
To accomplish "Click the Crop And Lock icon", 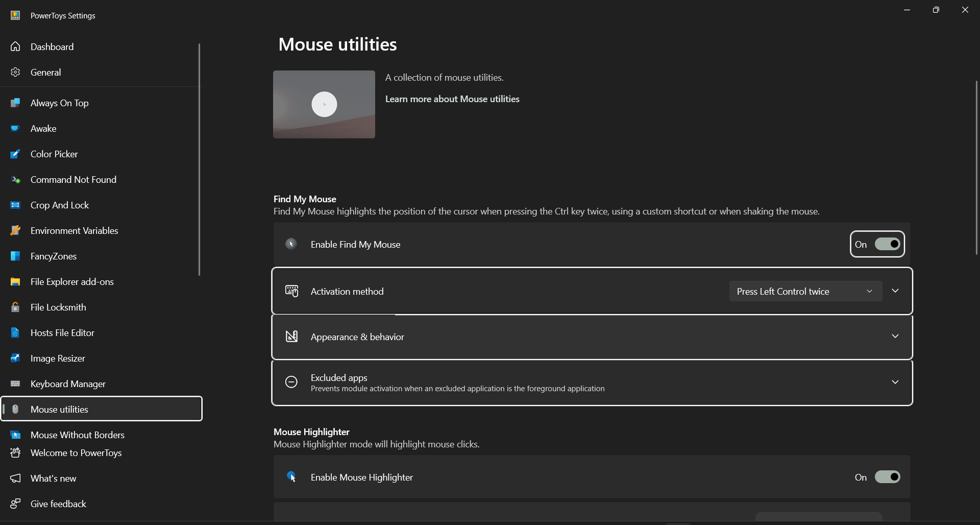I will (15, 205).
